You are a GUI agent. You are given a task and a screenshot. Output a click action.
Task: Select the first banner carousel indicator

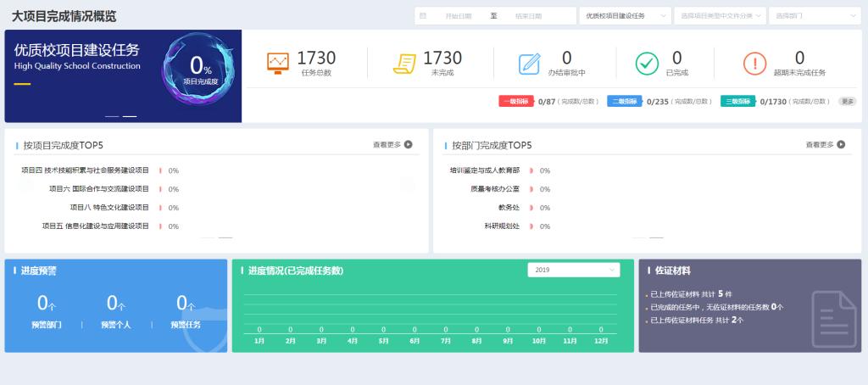pyautogui.click(x=112, y=116)
